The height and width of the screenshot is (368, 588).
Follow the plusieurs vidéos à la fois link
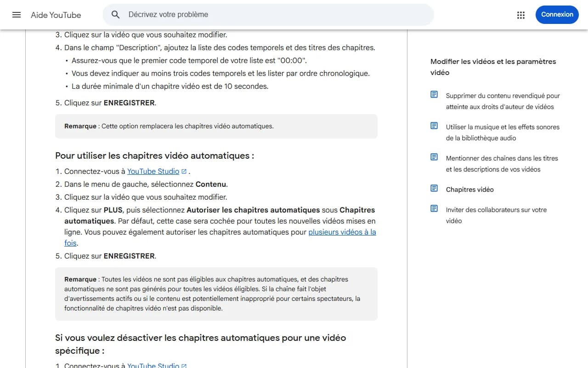(x=220, y=237)
